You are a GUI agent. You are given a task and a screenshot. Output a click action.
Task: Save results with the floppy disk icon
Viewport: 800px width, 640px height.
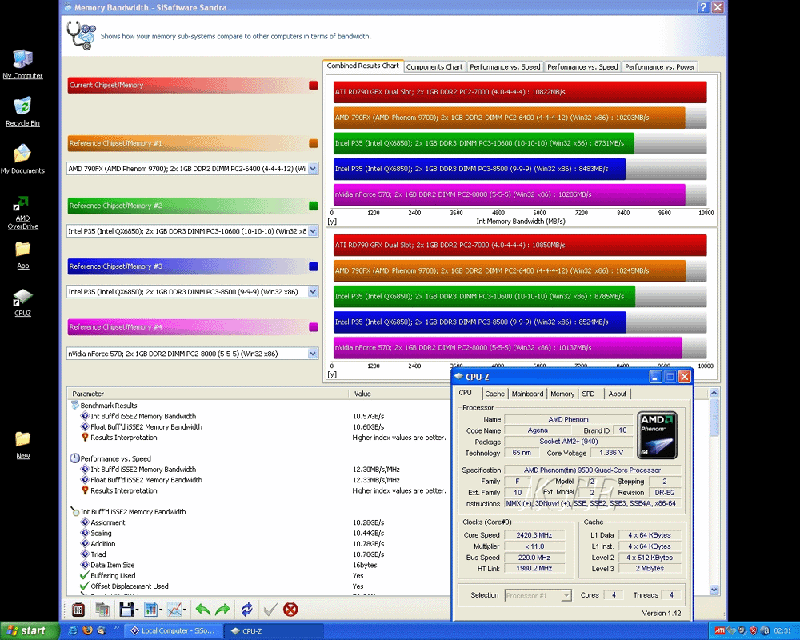pyautogui.click(x=126, y=609)
